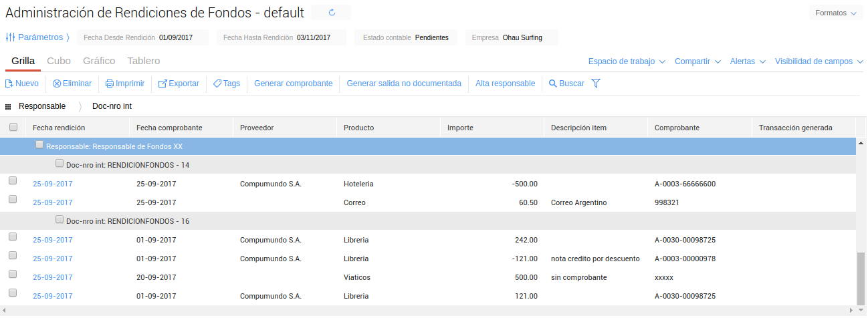Check the nota credito por descuento row checkbox
Screen dimensions: 868x318
tap(13, 256)
